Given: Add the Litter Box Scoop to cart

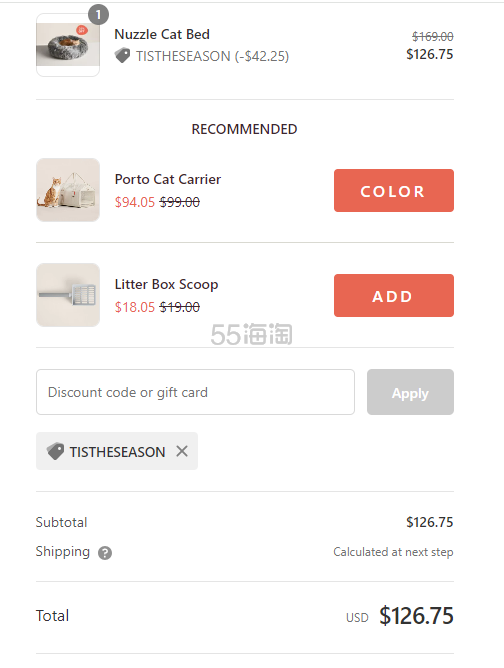Looking at the screenshot, I should click(x=394, y=295).
